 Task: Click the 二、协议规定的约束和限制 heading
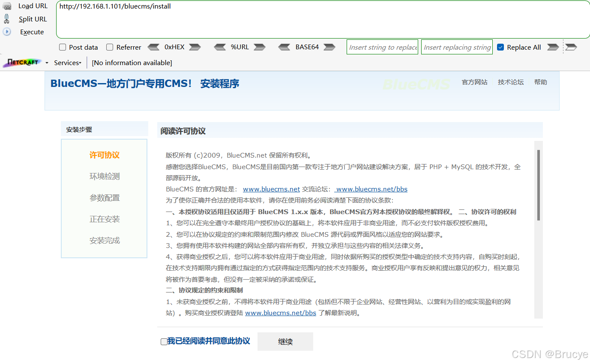(204, 290)
